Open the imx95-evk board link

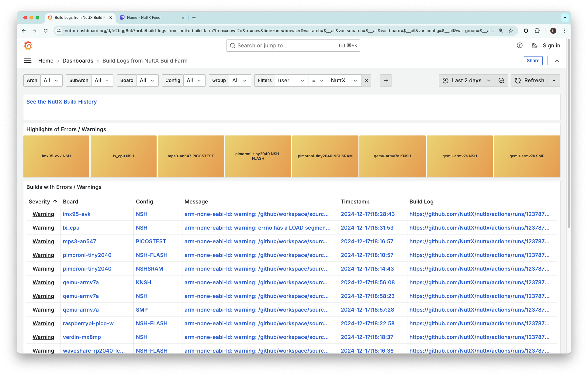point(77,214)
